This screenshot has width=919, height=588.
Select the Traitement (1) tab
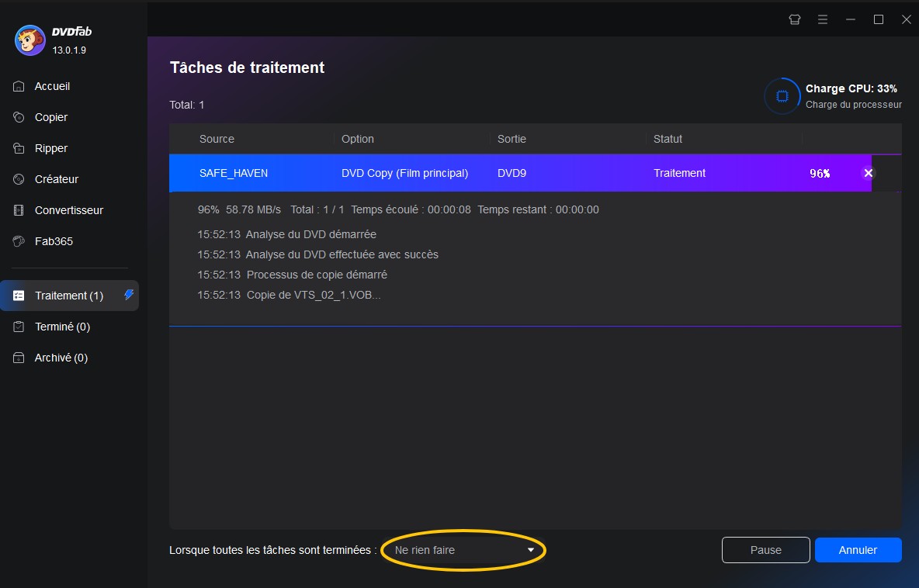click(69, 296)
